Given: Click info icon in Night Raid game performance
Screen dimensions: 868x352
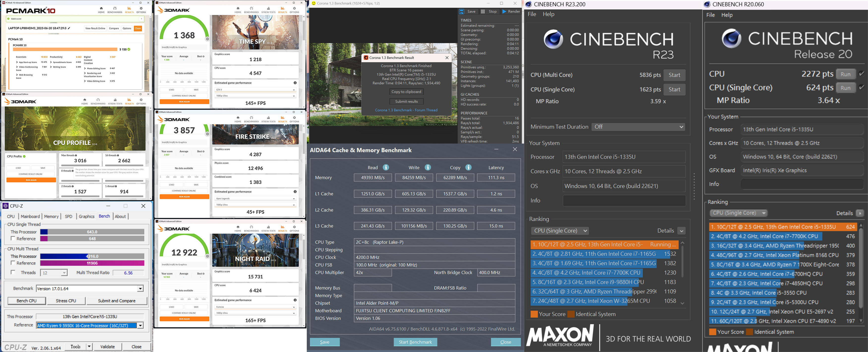Looking at the screenshot, I should pyautogui.click(x=295, y=300).
